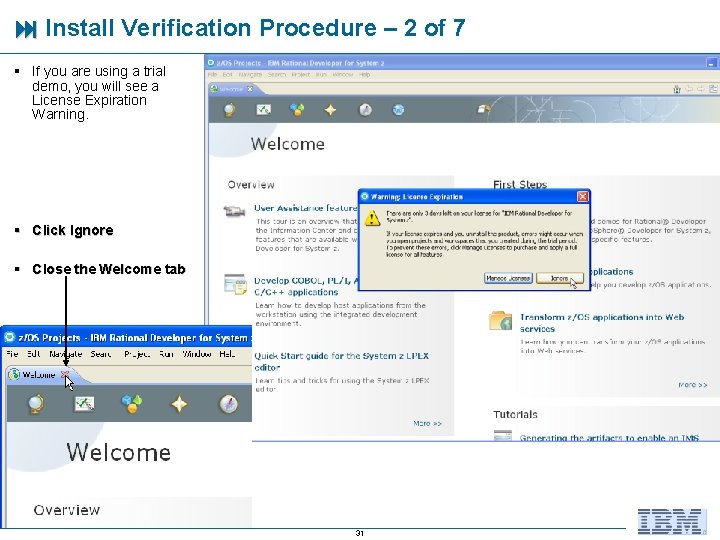Click folder icon beside Transform z/OS applications
Screen dimensions: 720x540
pos(501,321)
